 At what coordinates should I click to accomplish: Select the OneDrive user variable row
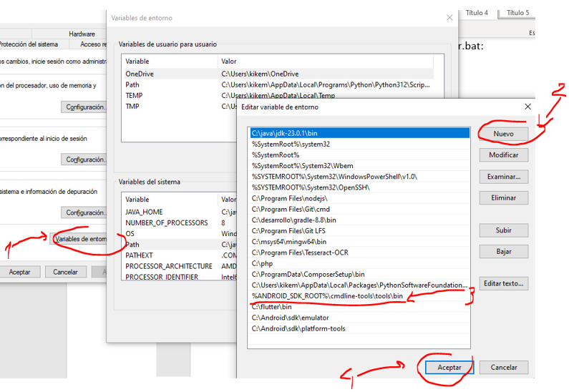click(x=140, y=74)
